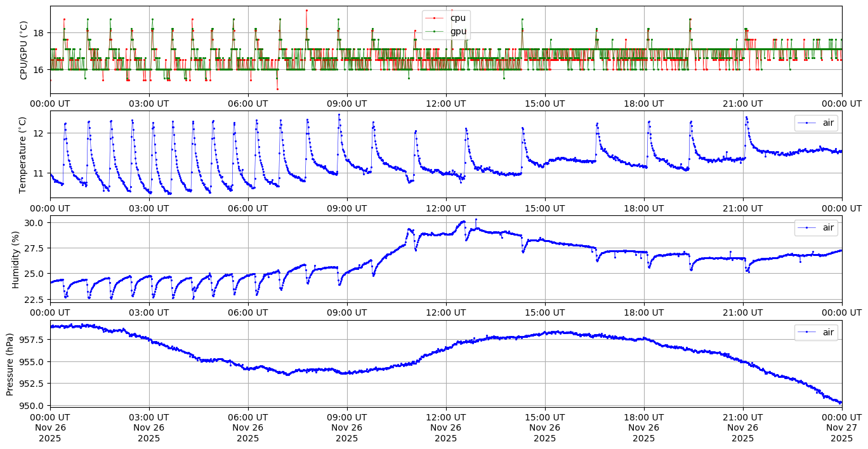Select the 'cpu' legend text label
This screenshot has height=449, width=868.
pyautogui.click(x=457, y=18)
